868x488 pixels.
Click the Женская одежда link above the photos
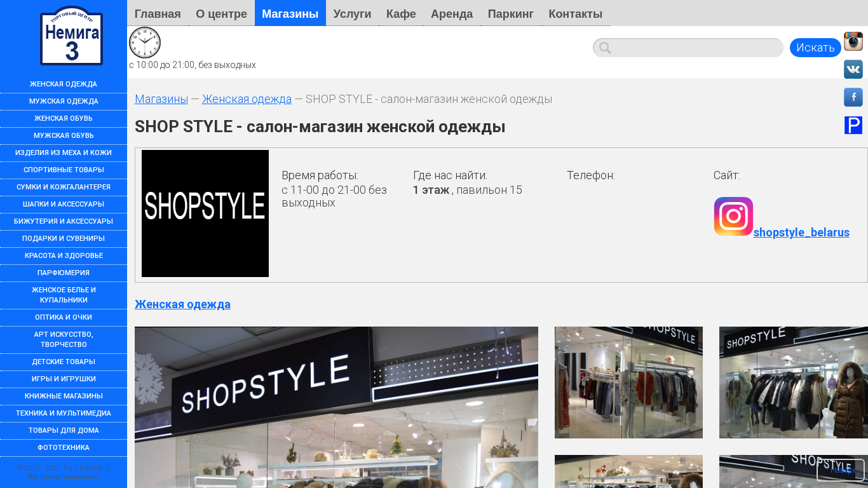tap(182, 304)
